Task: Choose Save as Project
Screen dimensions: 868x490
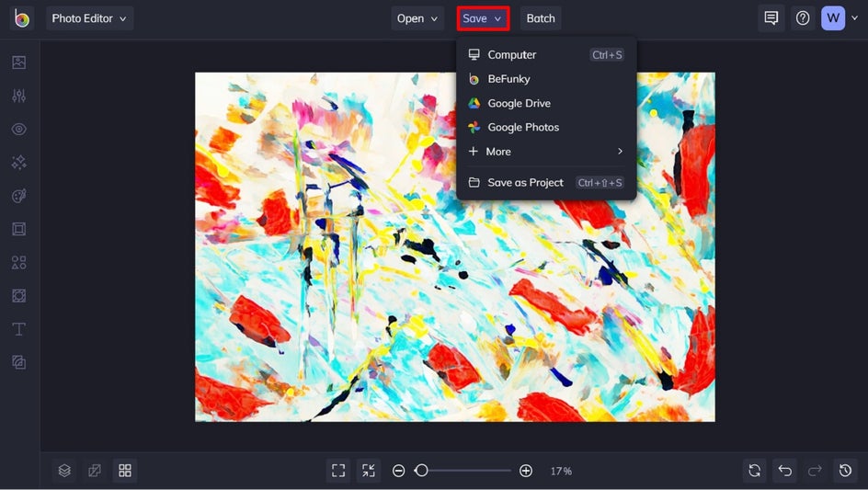Action: point(546,182)
